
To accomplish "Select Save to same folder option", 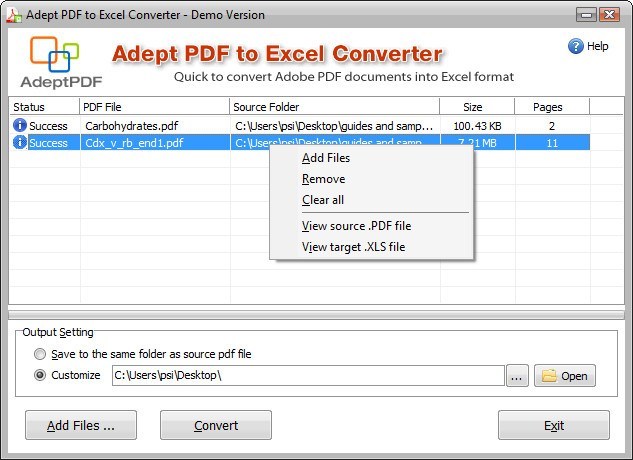I will (x=40, y=354).
